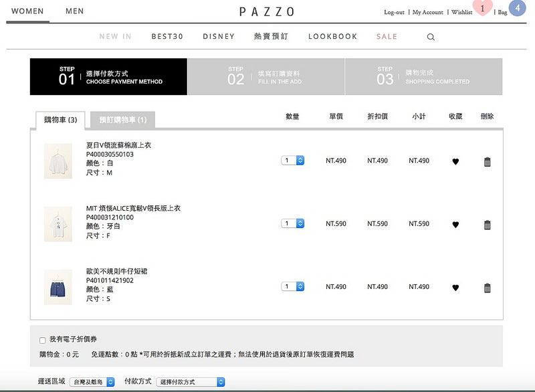Click the 數量 column header
This screenshot has height=392, width=535.
(x=292, y=116)
